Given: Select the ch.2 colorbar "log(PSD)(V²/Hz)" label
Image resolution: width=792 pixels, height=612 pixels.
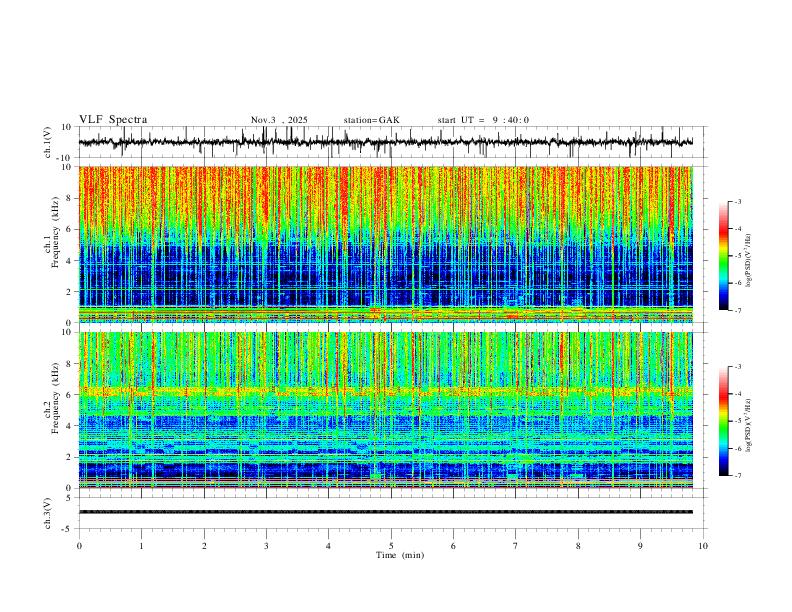Looking at the screenshot, I should pos(749,426).
